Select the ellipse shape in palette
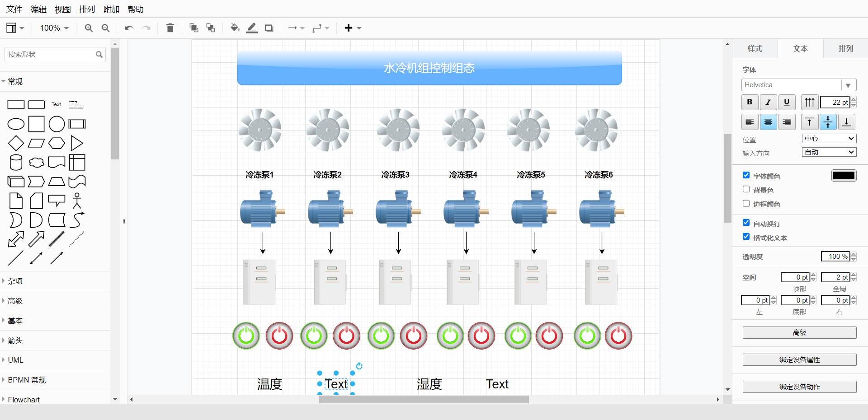This screenshot has height=420, width=868. pyautogui.click(x=16, y=124)
